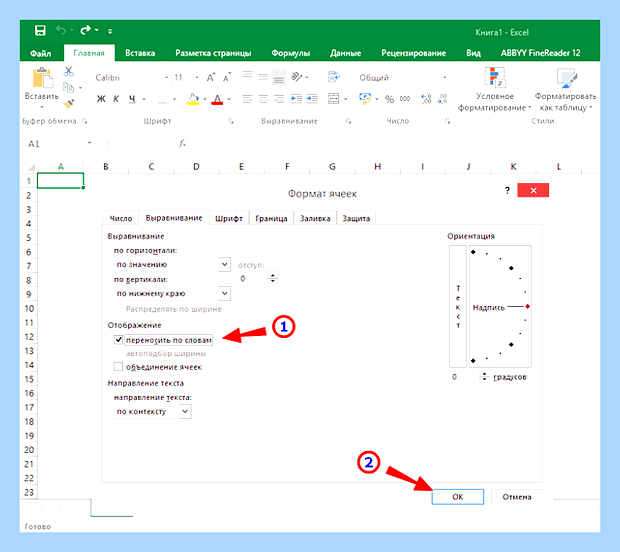The width and height of the screenshot is (620, 552).
Task: Uncheck переносить по словам checkbox
Action: [118, 339]
